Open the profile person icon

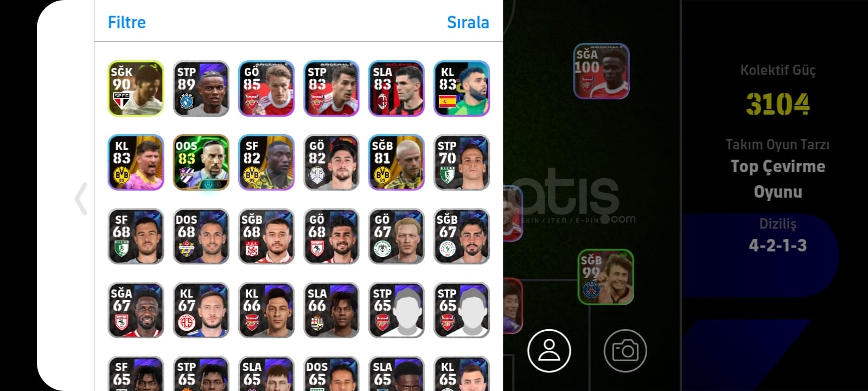click(549, 350)
